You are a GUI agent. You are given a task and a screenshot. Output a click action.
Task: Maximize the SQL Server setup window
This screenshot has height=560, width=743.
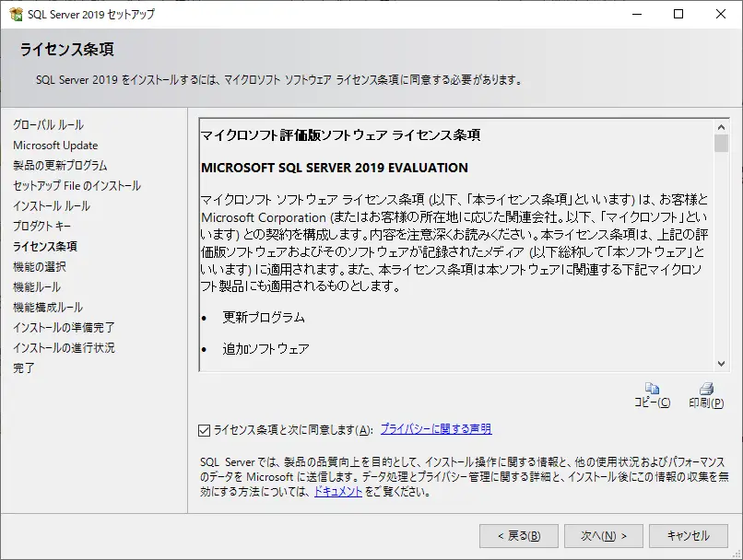click(678, 14)
